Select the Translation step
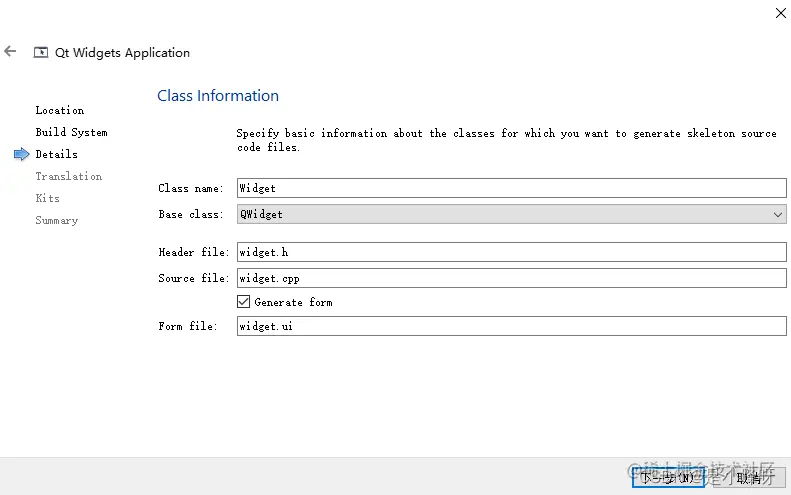This screenshot has width=791, height=495. click(69, 176)
